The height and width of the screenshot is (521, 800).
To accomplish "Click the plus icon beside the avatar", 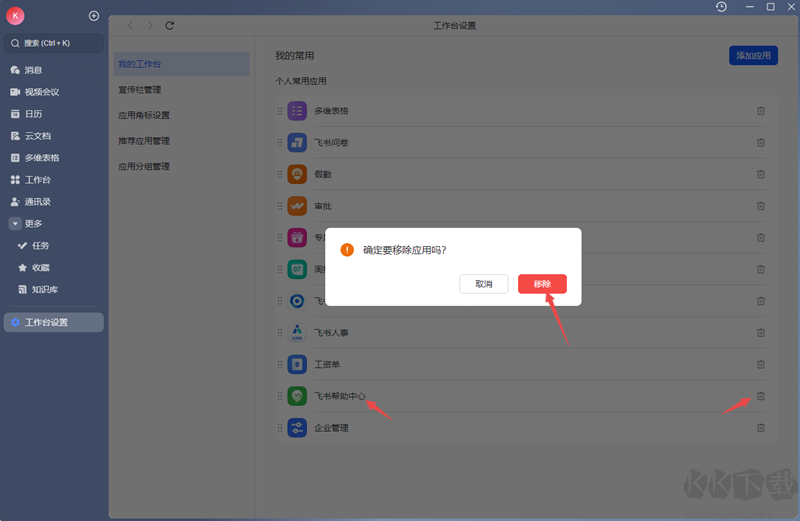I will click(x=94, y=16).
